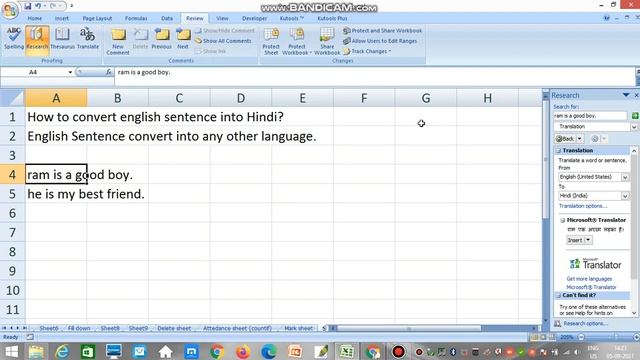Start the search with green arrow button

[x=635, y=116]
